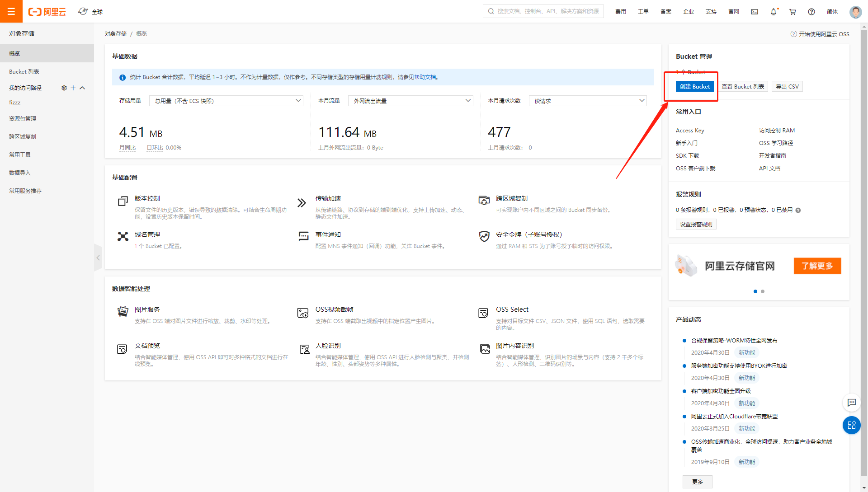
Task: Open the floating chat feedback icon
Action: pos(852,403)
